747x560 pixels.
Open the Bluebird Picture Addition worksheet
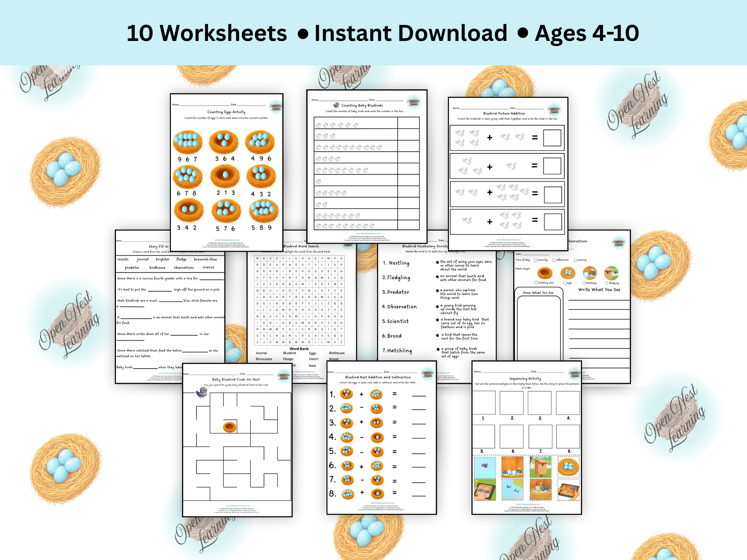coord(508,174)
